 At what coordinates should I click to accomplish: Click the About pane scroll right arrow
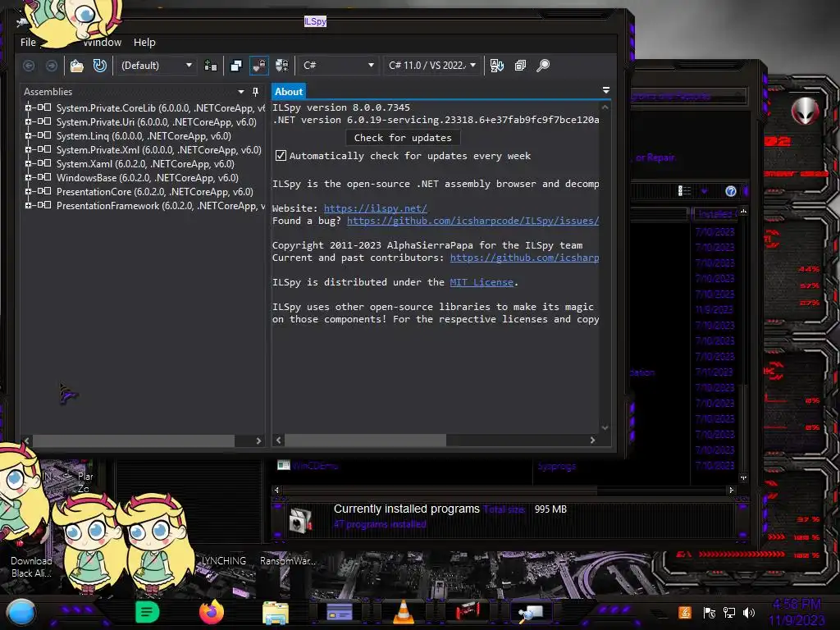(592, 441)
